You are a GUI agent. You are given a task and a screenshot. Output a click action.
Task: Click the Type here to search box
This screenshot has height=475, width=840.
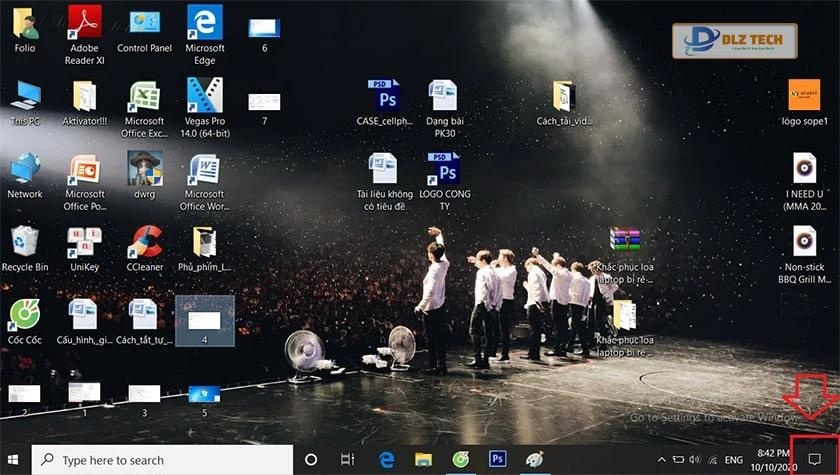pyautogui.click(x=163, y=460)
